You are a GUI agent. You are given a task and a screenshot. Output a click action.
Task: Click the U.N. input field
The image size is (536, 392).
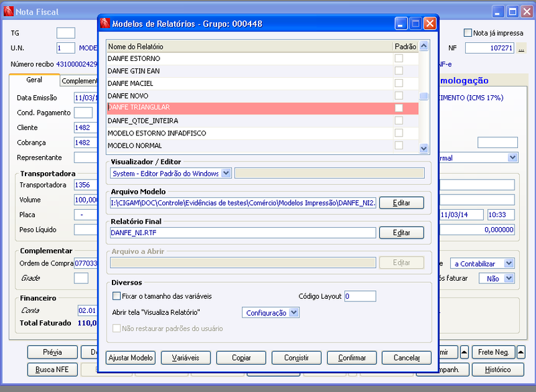pyautogui.click(x=66, y=48)
